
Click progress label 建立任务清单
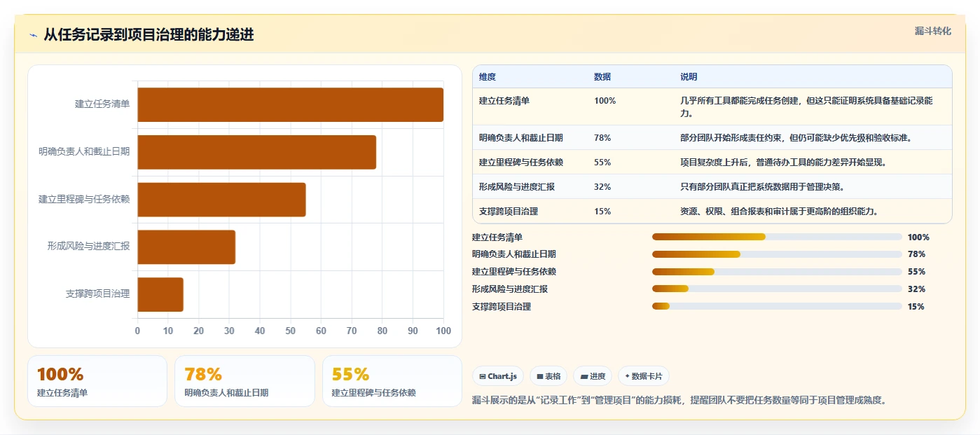click(x=497, y=237)
